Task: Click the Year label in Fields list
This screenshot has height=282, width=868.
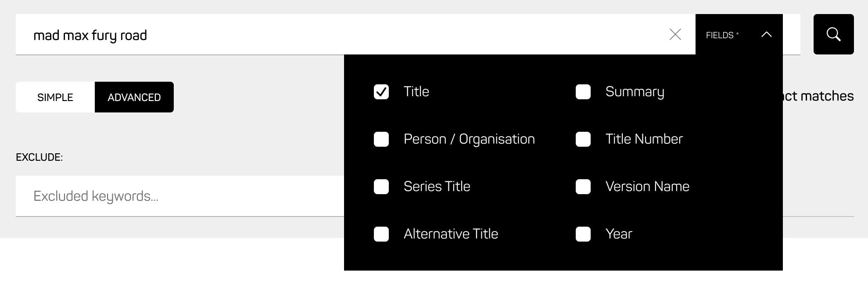Action: coord(619,234)
